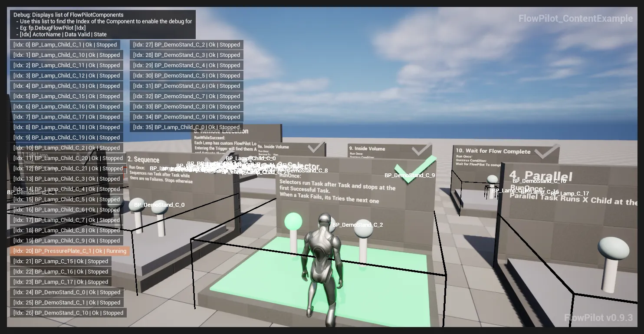Click the checkmark on the 9. Inside Volume sign
Screen dimensions: 644x334
click(x=421, y=150)
